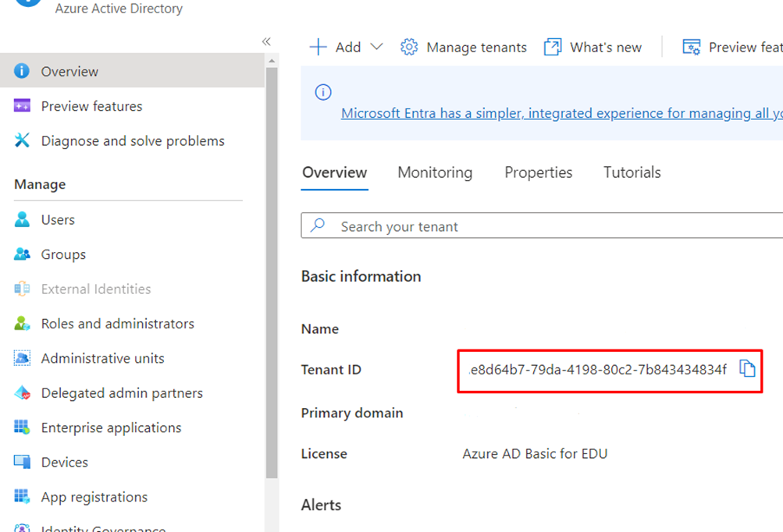The image size is (783, 532).
Task: Click the Azure AD Basic for EDU license text
Action: point(535,454)
